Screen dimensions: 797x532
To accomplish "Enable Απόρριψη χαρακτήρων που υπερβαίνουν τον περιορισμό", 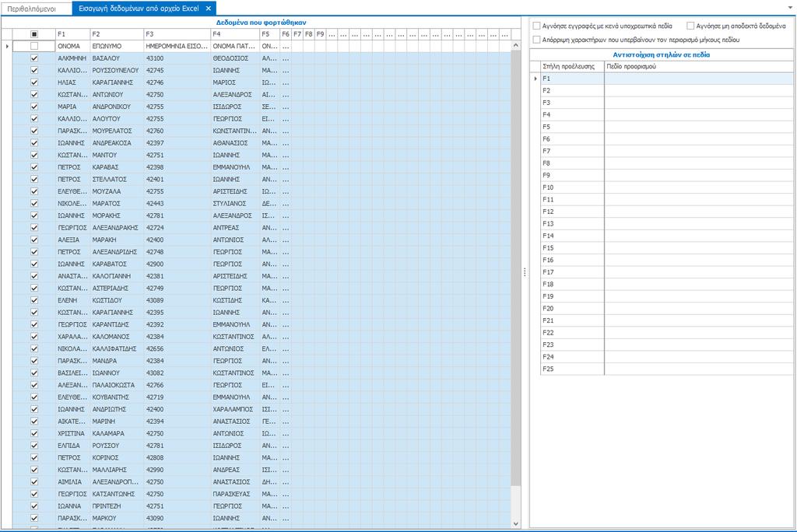I will point(536,40).
